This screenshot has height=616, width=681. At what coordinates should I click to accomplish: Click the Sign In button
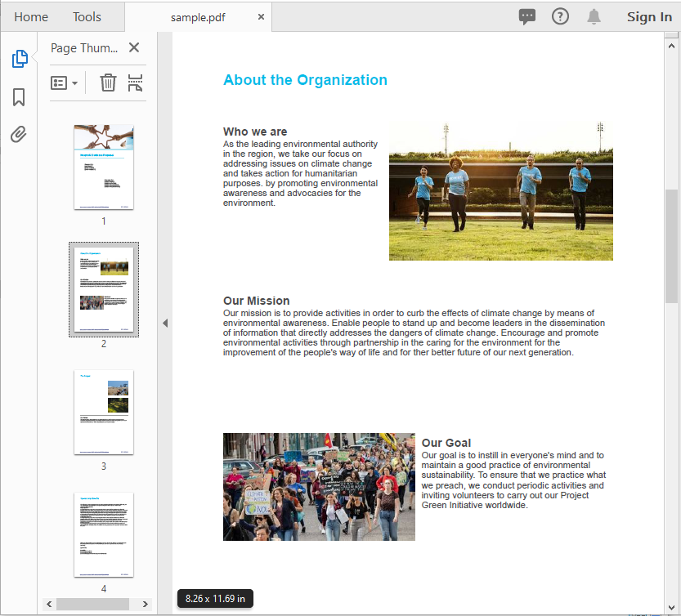pos(649,16)
